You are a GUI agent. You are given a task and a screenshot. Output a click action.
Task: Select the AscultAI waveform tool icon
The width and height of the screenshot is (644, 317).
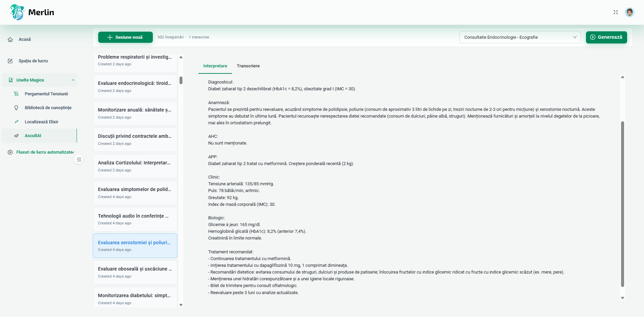[x=16, y=136]
